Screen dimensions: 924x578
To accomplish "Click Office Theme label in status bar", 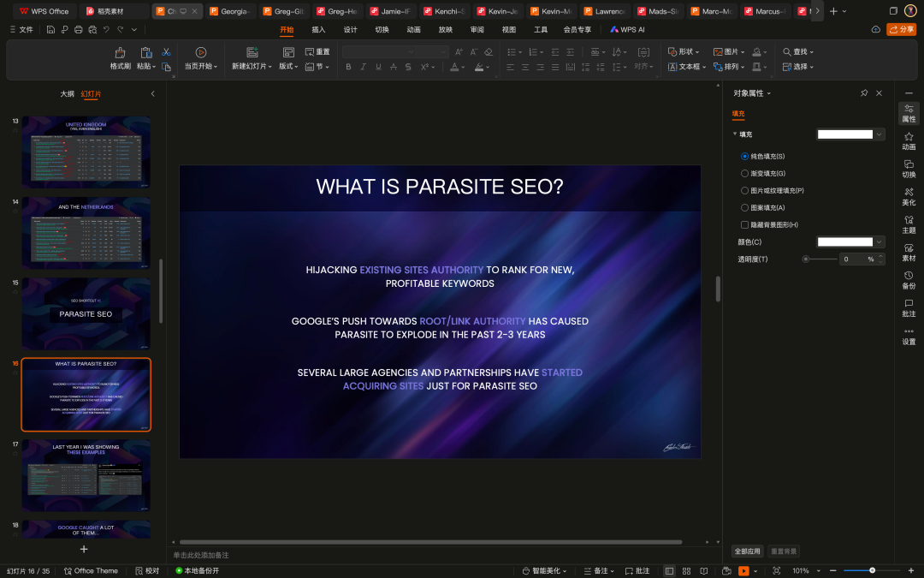I will point(91,571).
